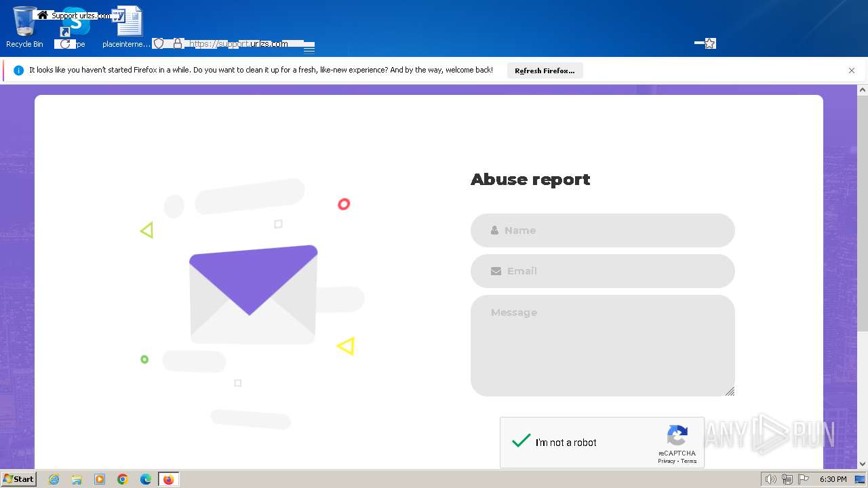Click the show desktop tray icon
The image size is (868, 488).
tap(860, 479)
